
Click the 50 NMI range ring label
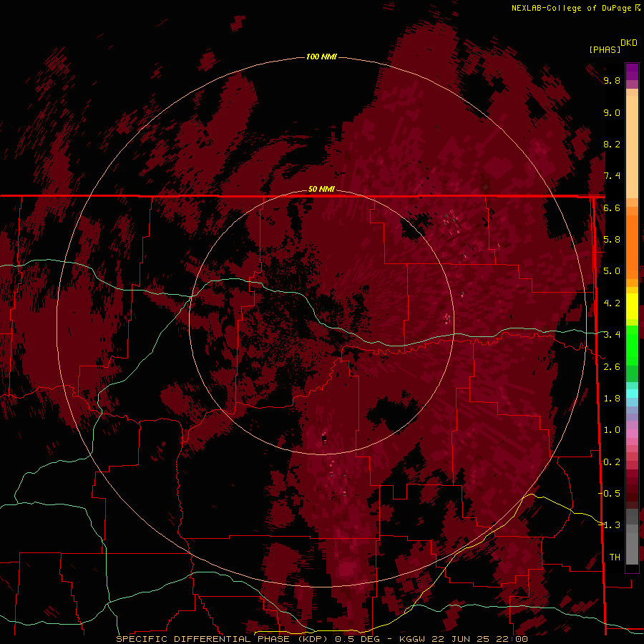click(321, 189)
